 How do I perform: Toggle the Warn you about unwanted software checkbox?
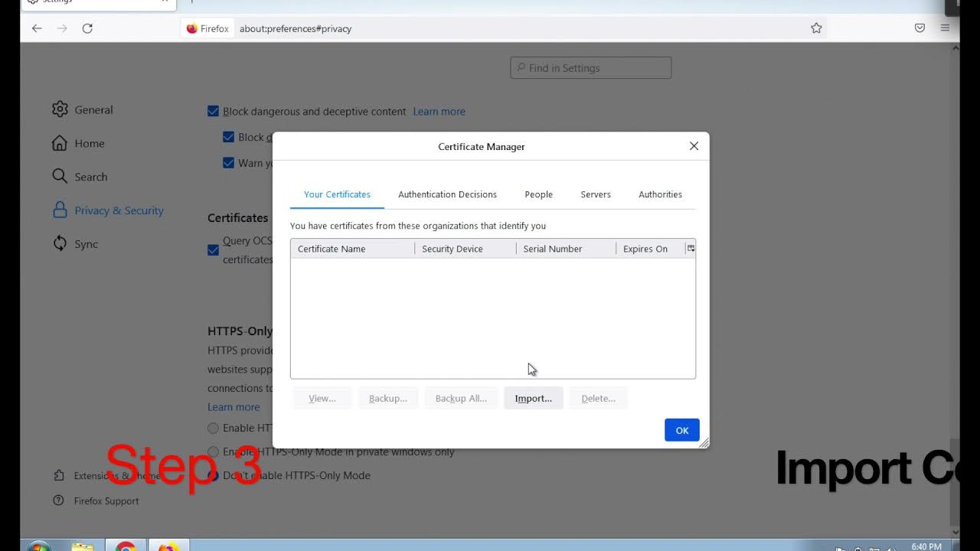point(228,162)
